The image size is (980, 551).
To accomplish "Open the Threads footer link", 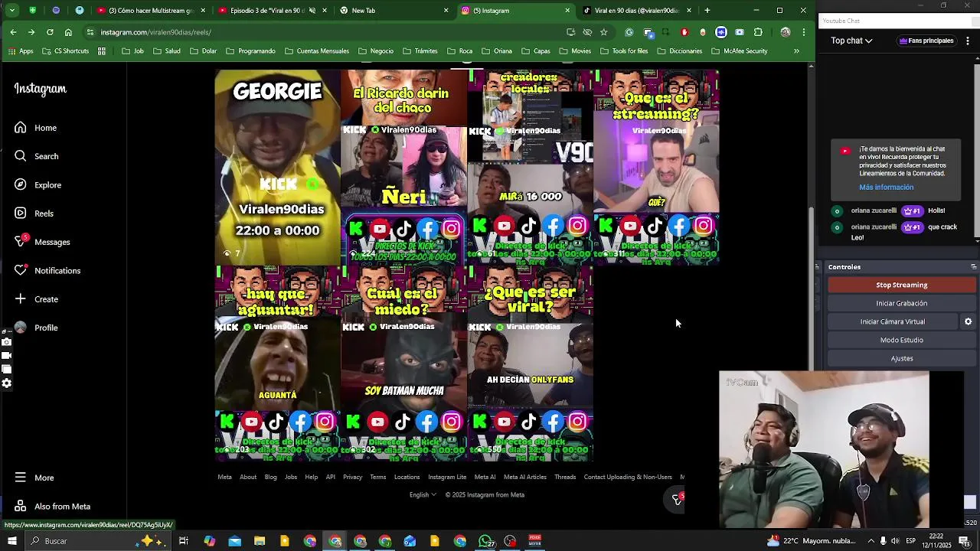I will (565, 477).
